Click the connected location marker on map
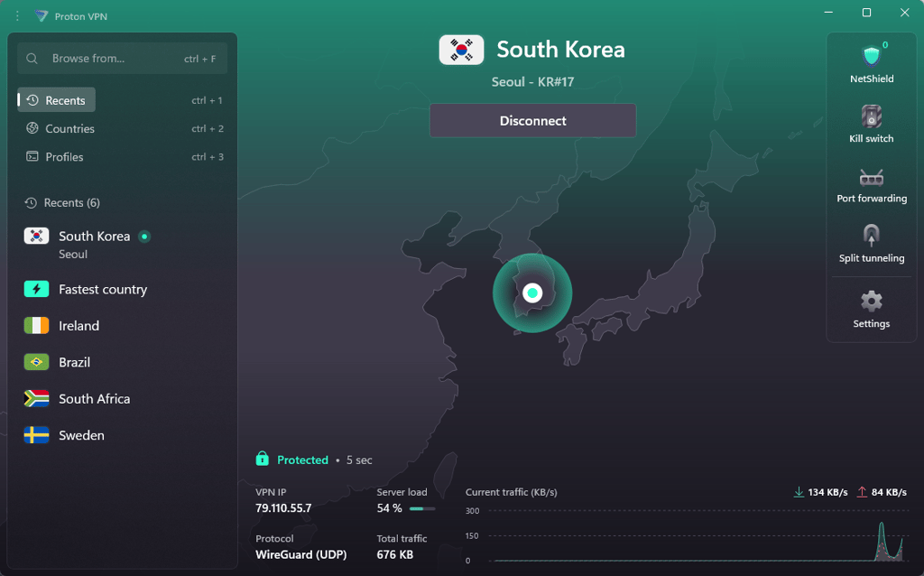Viewport: 924px width, 576px height. coord(532,293)
